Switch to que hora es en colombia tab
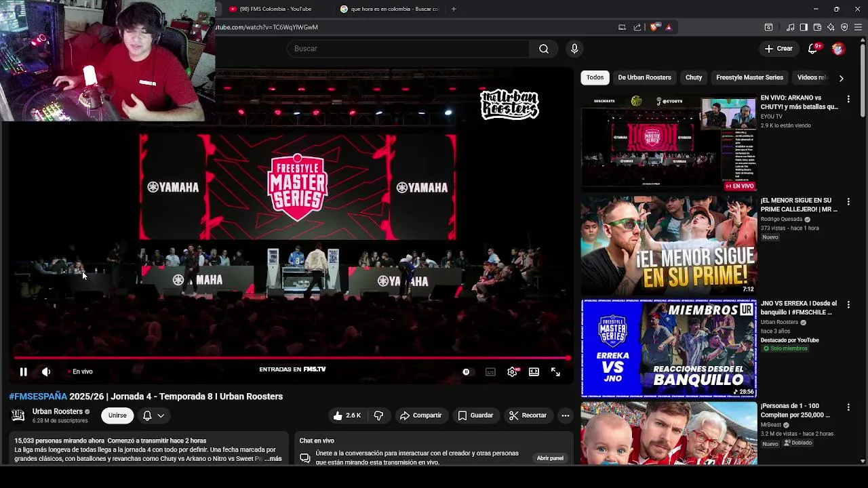 click(x=391, y=9)
